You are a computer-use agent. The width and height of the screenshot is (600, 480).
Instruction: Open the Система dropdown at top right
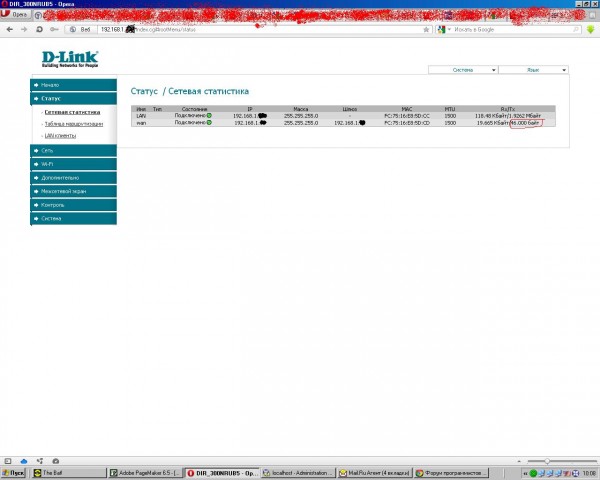pos(462,70)
